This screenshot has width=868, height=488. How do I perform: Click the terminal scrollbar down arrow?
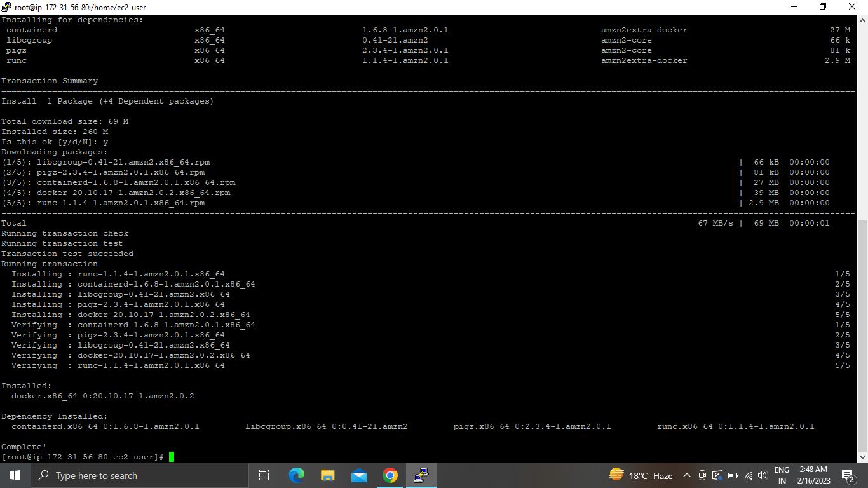coord(863,457)
